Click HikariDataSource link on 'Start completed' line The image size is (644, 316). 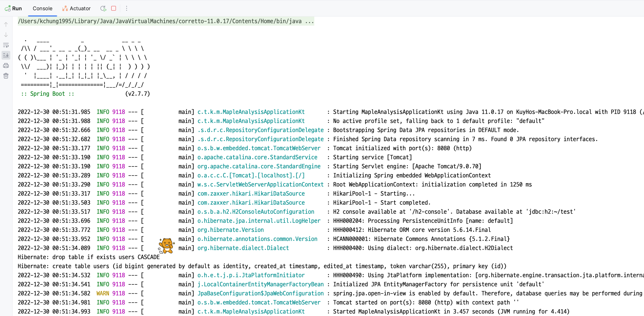[251, 202]
